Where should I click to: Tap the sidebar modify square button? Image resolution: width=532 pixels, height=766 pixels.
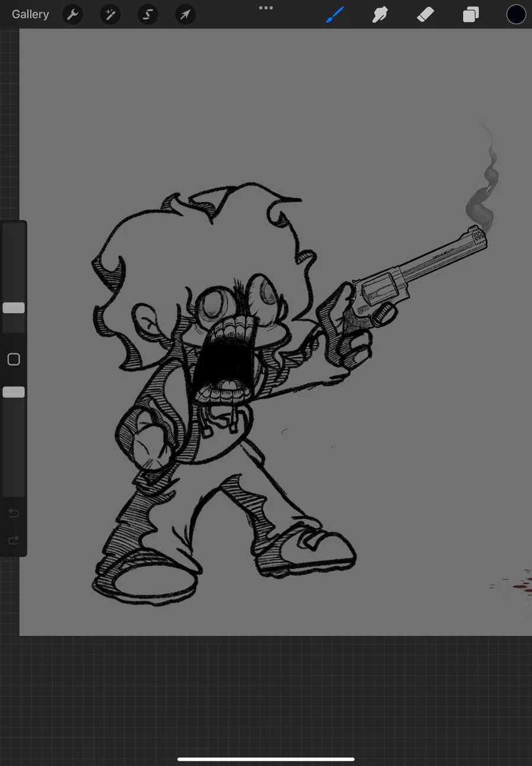coord(14,359)
